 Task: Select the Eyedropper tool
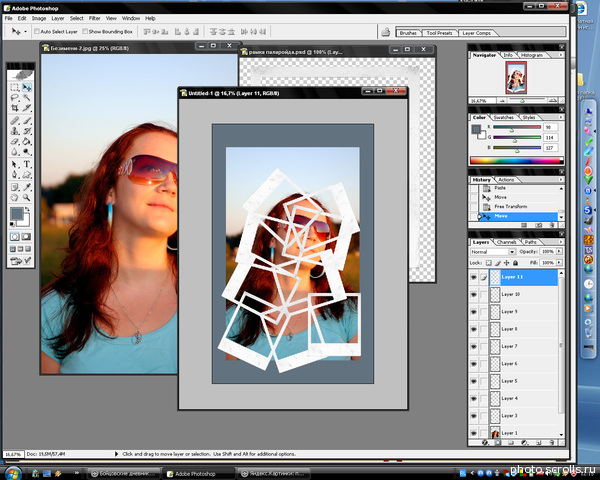click(x=26, y=187)
